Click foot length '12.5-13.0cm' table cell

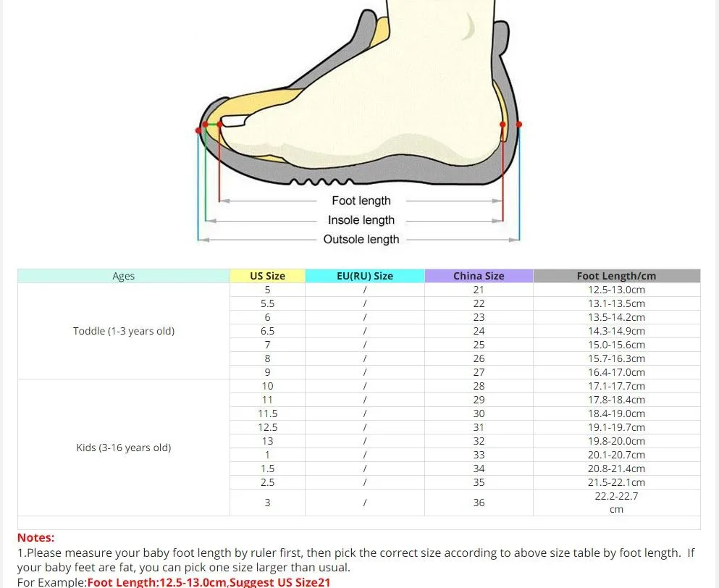tap(616, 290)
